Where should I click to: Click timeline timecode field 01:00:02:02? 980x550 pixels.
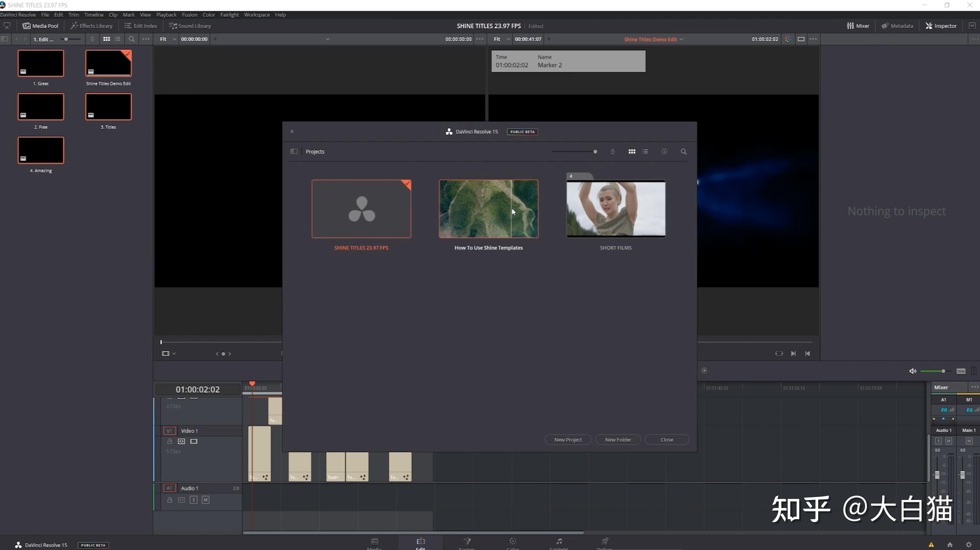(x=197, y=389)
